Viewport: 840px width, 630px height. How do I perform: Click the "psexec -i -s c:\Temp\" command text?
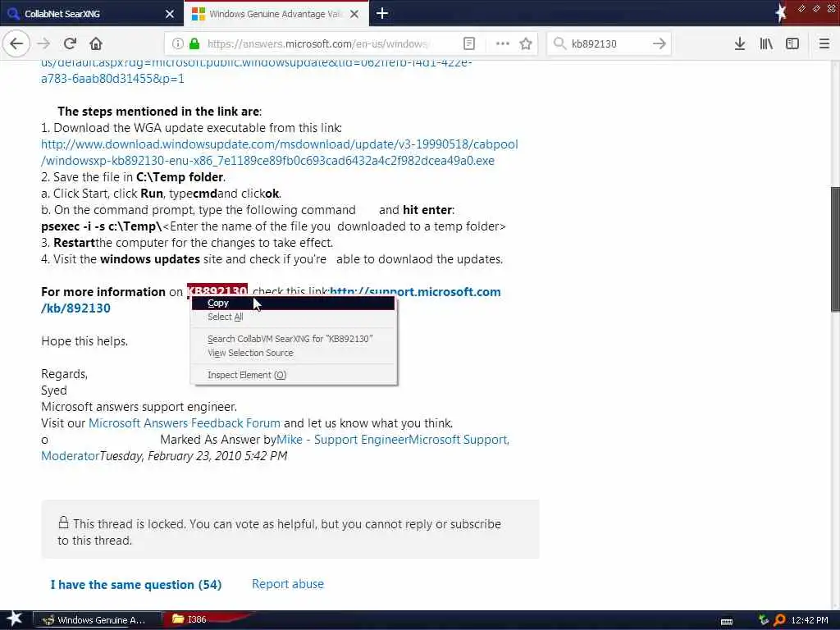click(x=101, y=226)
